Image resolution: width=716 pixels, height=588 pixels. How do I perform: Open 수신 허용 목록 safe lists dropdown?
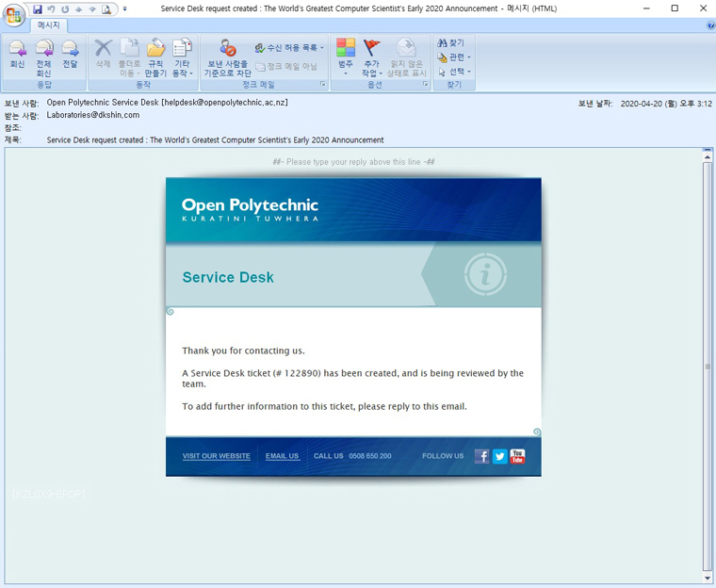point(289,47)
